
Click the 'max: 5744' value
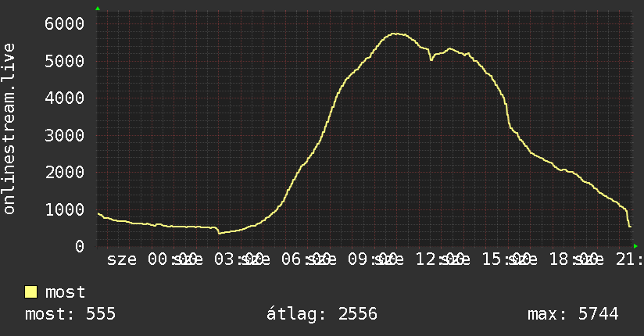[573, 314]
